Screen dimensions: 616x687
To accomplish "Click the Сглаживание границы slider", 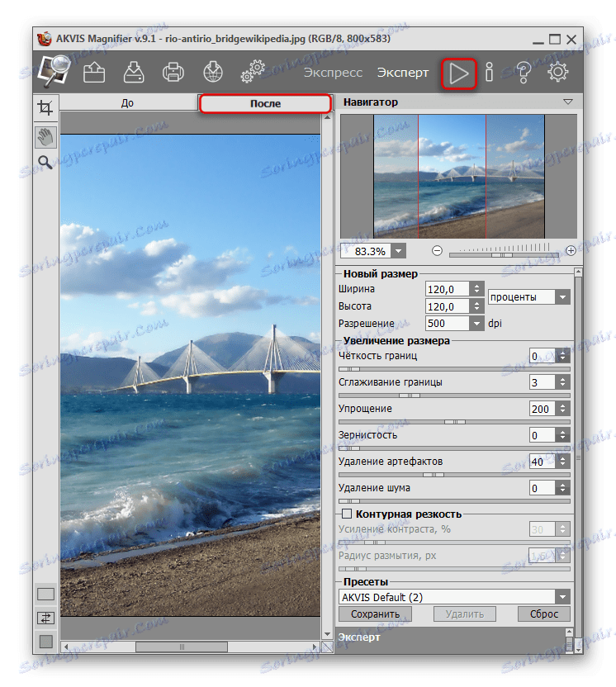I will pos(454,396).
